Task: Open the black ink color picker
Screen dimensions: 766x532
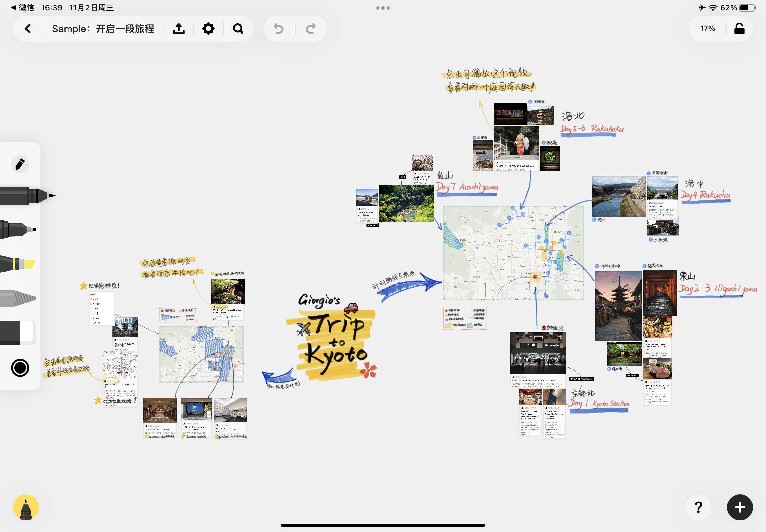Action: coord(20,368)
